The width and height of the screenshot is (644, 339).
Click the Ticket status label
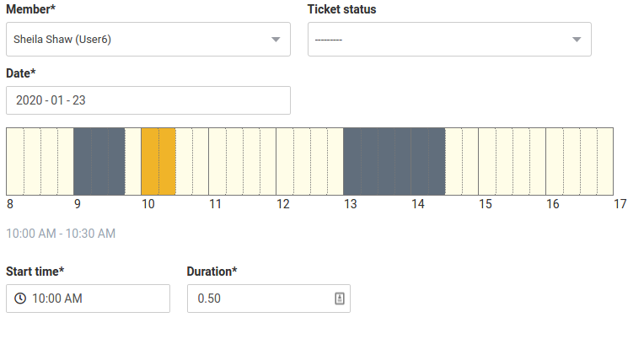(341, 9)
